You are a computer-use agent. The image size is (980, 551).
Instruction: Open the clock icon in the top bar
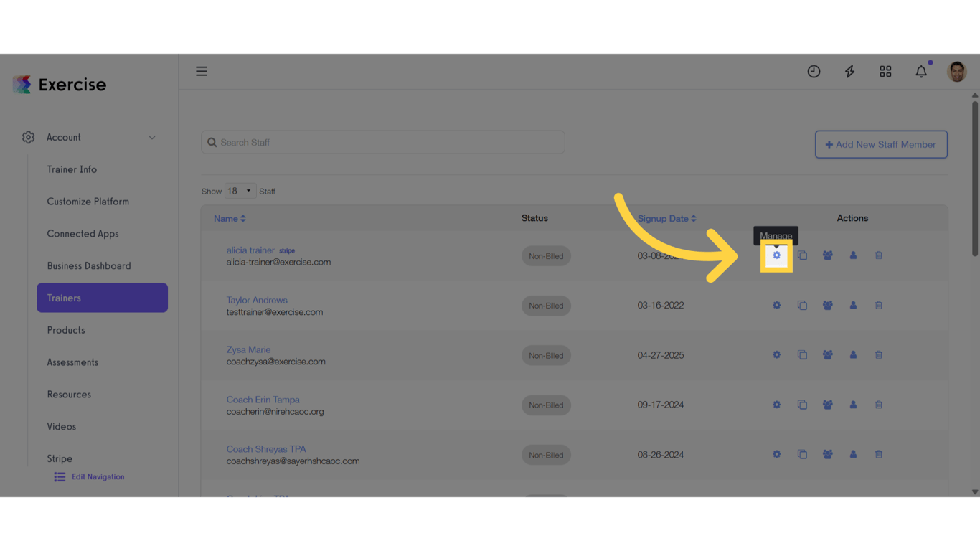click(x=814, y=71)
